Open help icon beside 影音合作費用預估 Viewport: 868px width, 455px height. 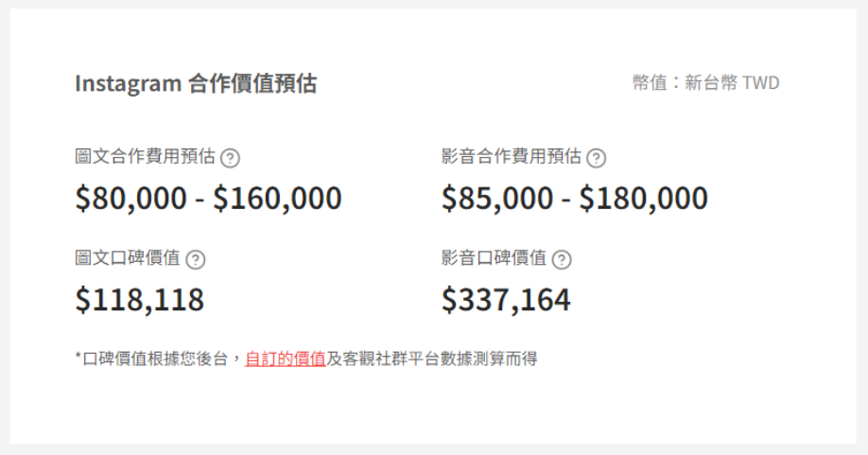click(x=597, y=158)
